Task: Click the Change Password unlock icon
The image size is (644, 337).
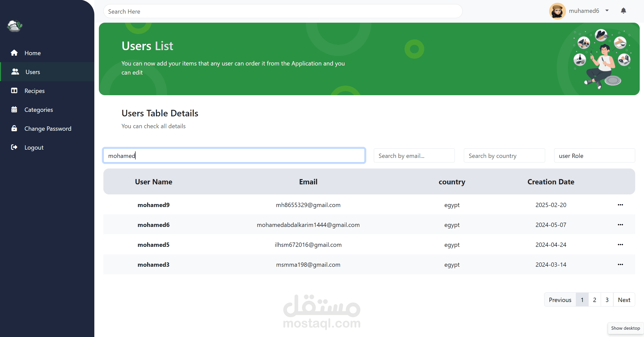Action: coord(14,128)
